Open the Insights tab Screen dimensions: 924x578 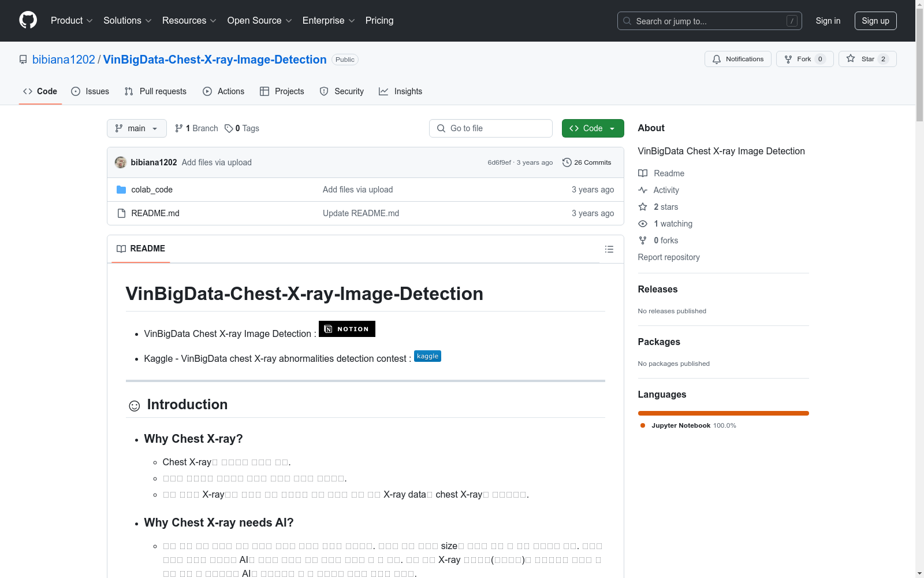(x=400, y=91)
